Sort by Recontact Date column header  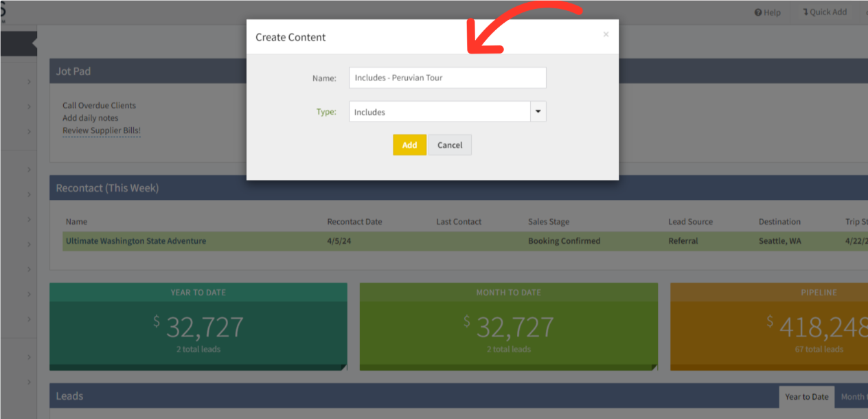pos(354,222)
